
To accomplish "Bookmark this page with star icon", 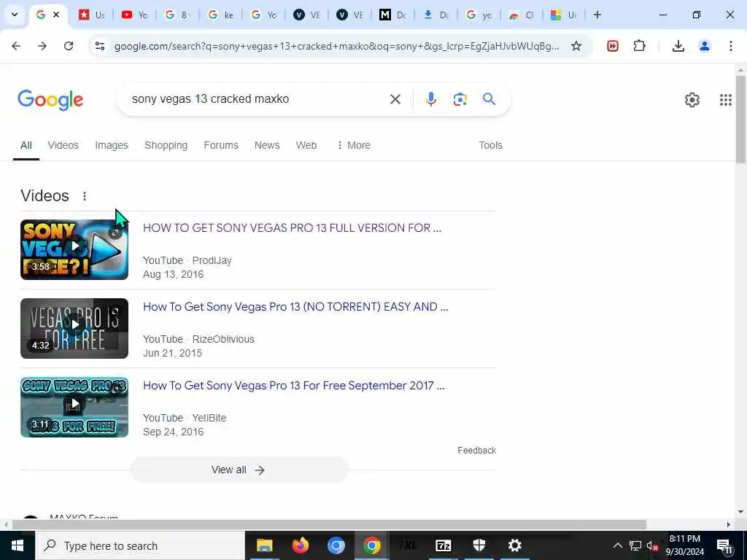I will pos(576,46).
